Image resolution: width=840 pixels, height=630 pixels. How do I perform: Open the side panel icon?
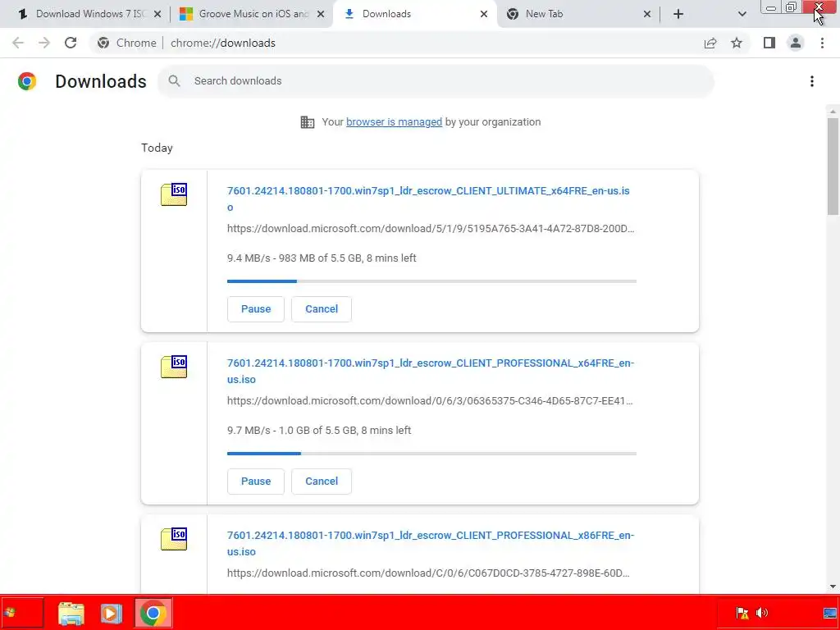click(769, 43)
